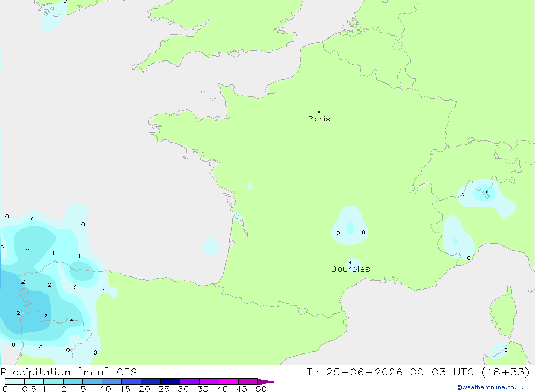Image resolution: width=535 pixels, height=392 pixels.
Task: Select the 40 mm magenta legend swatch
Action: pyautogui.click(x=228, y=381)
